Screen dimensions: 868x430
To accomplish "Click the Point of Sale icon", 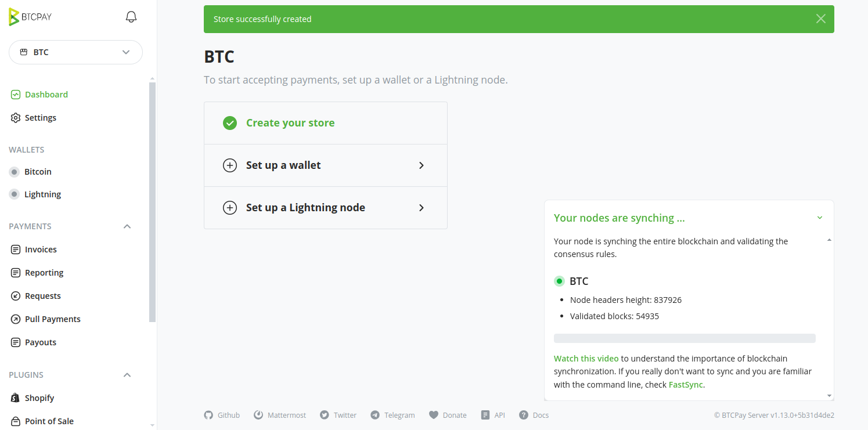I will tap(16, 421).
